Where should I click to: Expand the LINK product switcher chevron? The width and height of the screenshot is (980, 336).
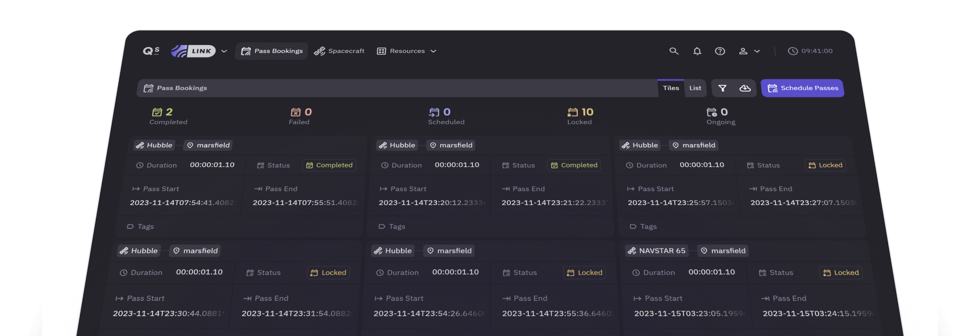pyautogui.click(x=224, y=51)
